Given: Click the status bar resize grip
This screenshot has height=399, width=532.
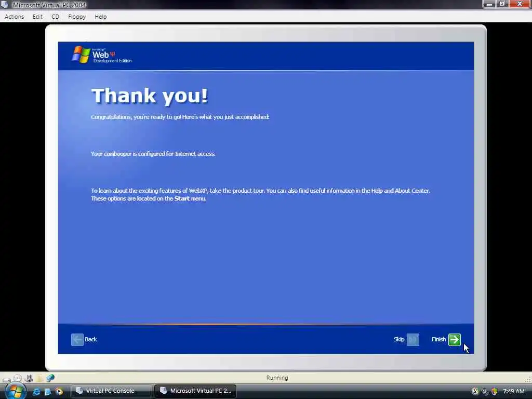Looking at the screenshot, I should 528,379.
